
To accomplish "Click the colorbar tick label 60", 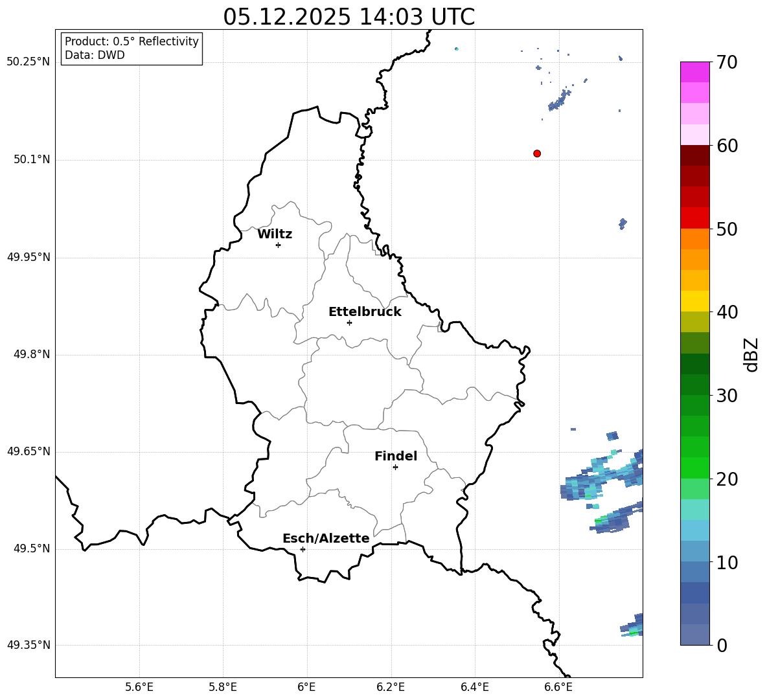I will [x=727, y=146].
